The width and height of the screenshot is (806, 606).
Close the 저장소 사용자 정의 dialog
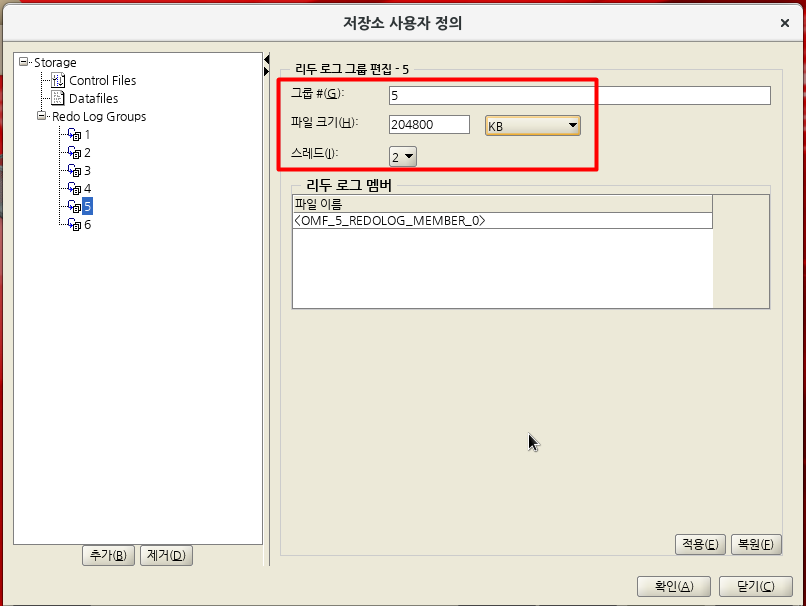coord(784,23)
